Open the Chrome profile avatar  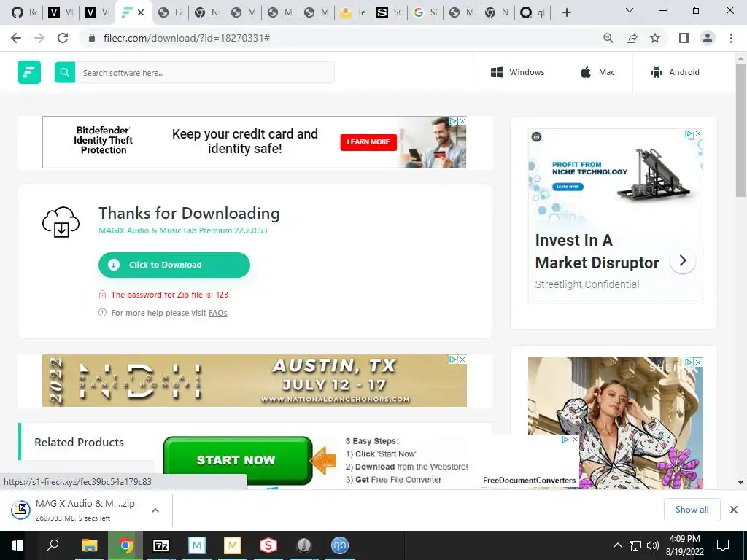click(x=708, y=38)
